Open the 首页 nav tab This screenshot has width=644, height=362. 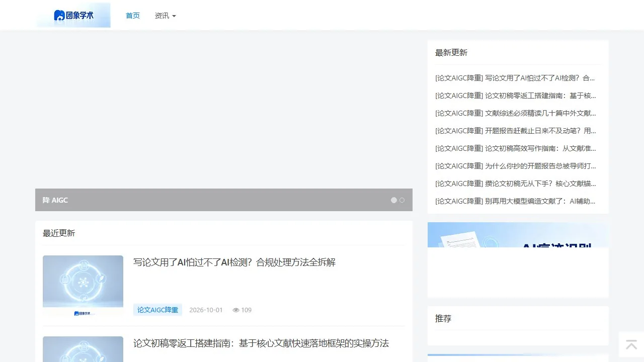[x=133, y=16]
